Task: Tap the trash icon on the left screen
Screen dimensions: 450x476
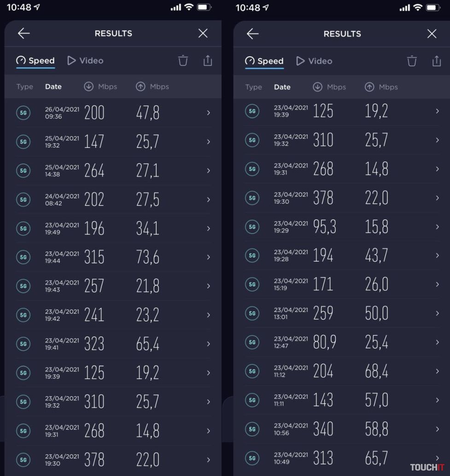Action: coord(183,60)
